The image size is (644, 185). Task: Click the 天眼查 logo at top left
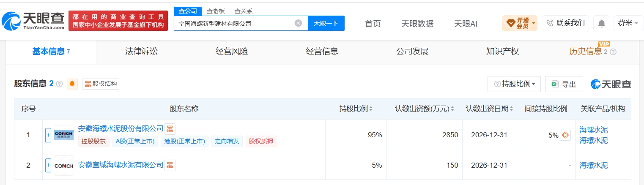(x=33, y=20)
